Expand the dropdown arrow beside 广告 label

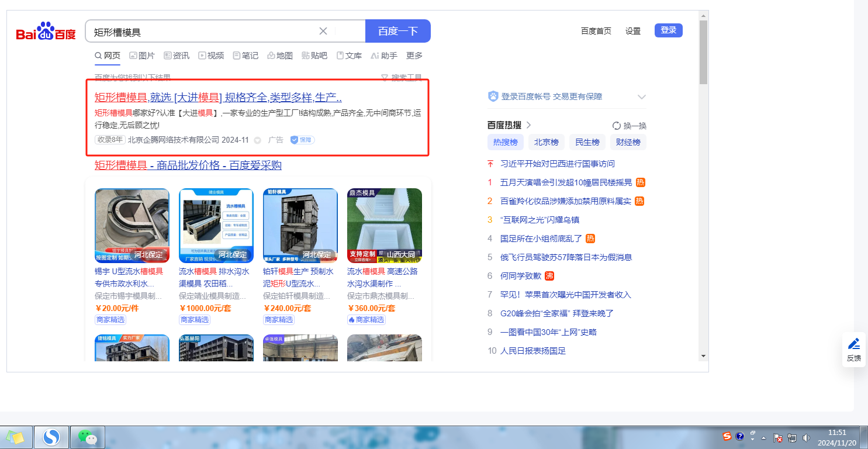(x=258, y=140)
